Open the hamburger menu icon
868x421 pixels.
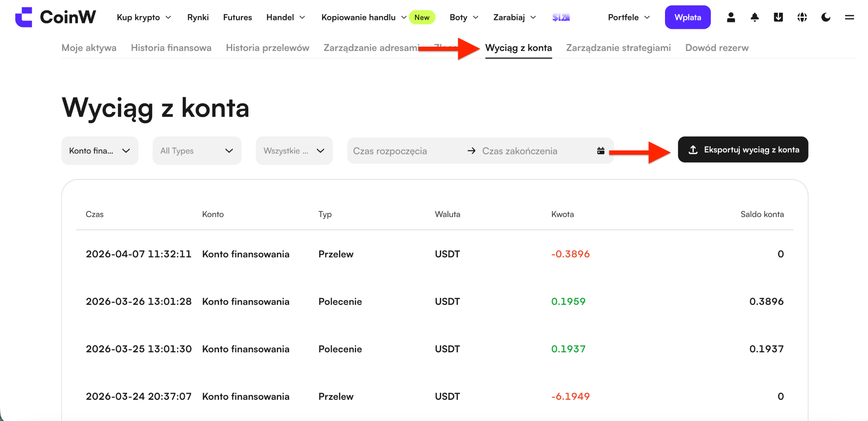tap(849, 17)
